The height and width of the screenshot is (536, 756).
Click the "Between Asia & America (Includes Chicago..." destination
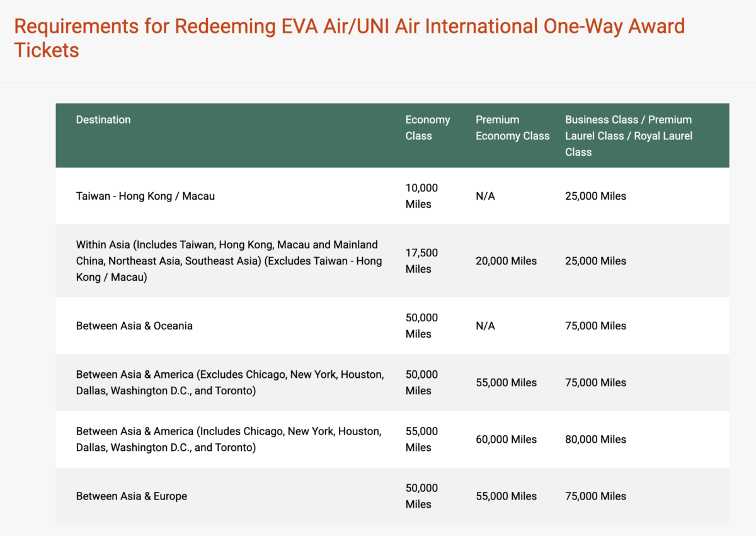point(229,439)
